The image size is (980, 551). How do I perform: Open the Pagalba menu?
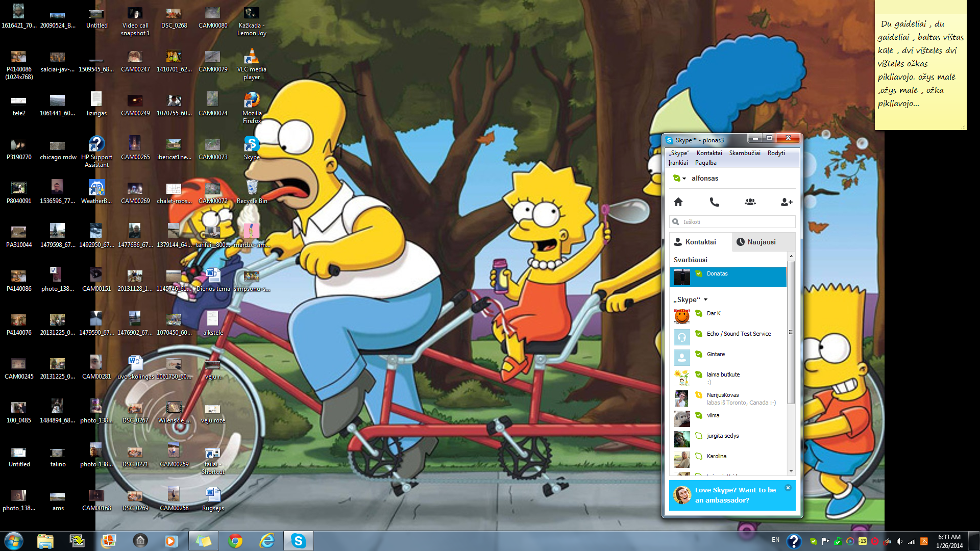coord(705,163)
